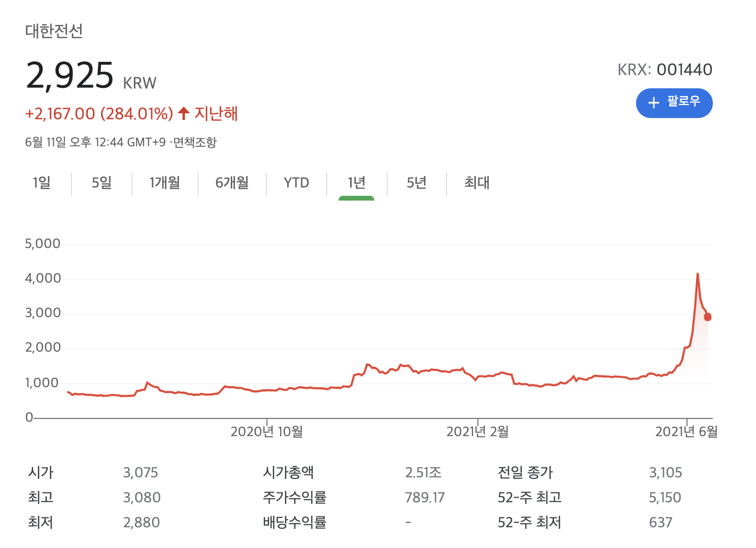
Task: Click the 팔로우 follow button
Action: tap(674, 103)
